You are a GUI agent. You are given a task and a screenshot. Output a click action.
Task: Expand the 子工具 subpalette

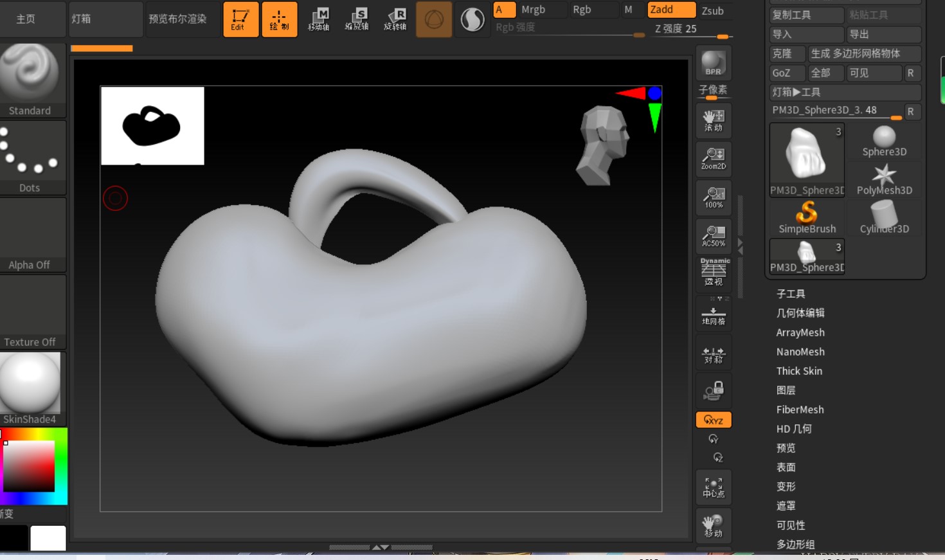point(791,294)
